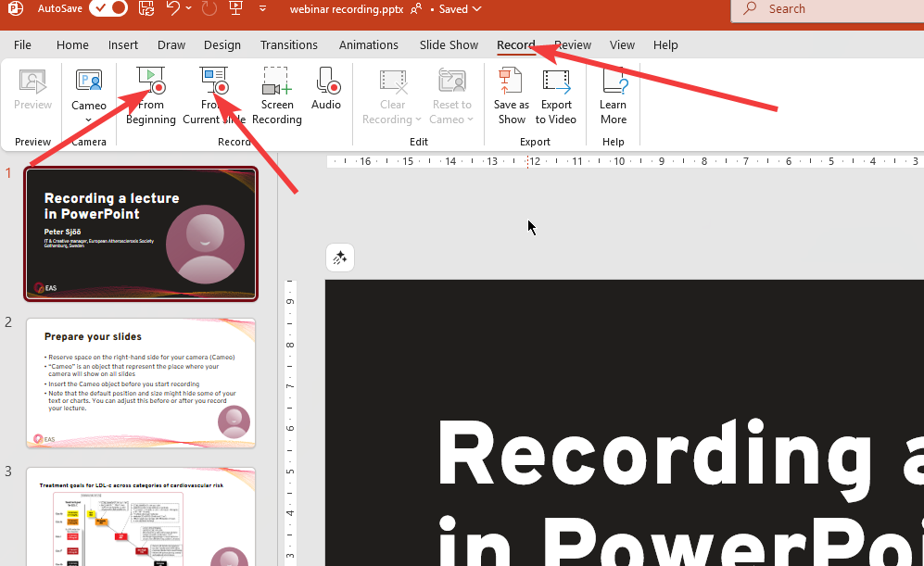
Task: Click the PowerPoint app icon in title bar
Action: point(16,8)
